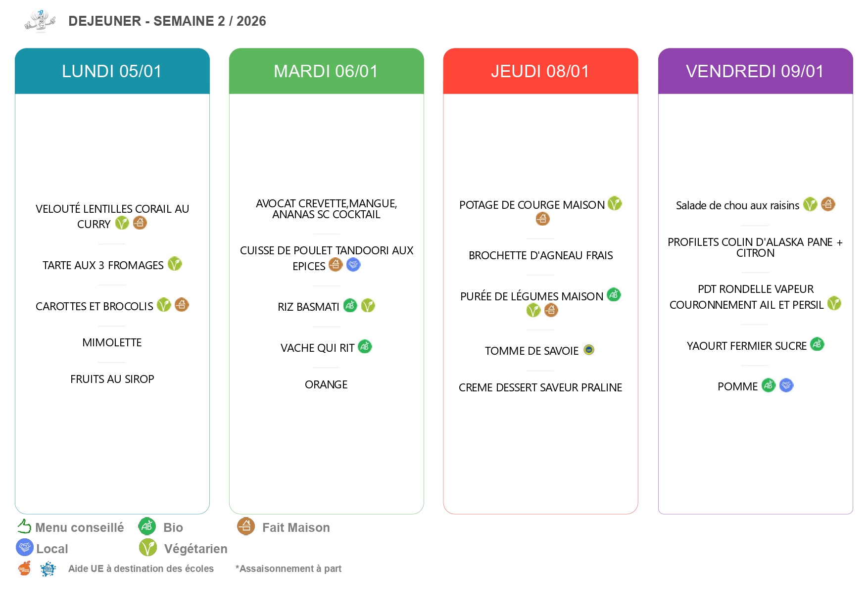Click the label badge beside TOMME DE SAVOIE

click(x=588, y=350)
